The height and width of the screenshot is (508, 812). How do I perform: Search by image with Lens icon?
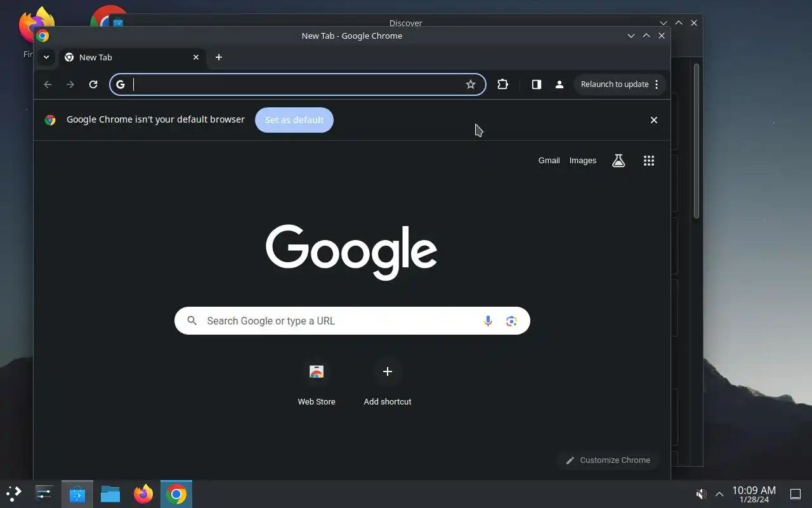click(511, 321)
